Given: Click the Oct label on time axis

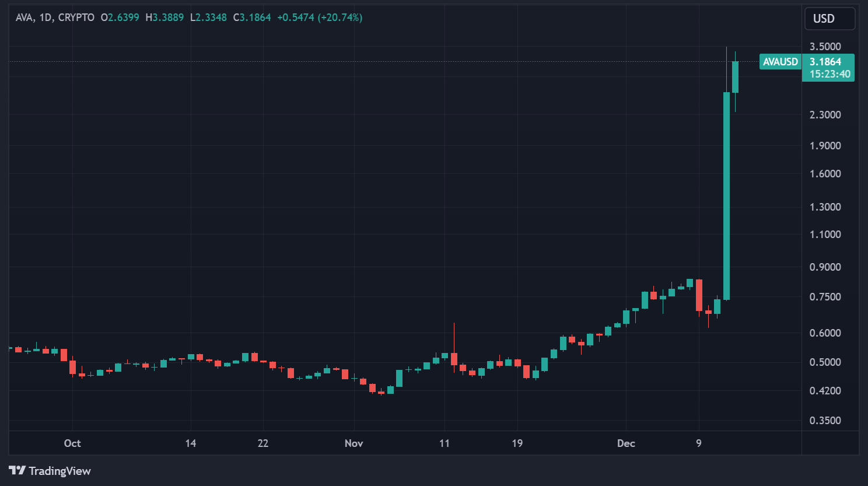Looking at the screenshot, I should point(72,443).
